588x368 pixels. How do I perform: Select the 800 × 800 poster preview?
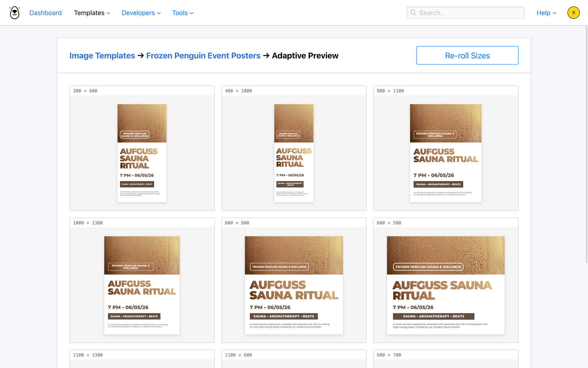pos(294,285)
